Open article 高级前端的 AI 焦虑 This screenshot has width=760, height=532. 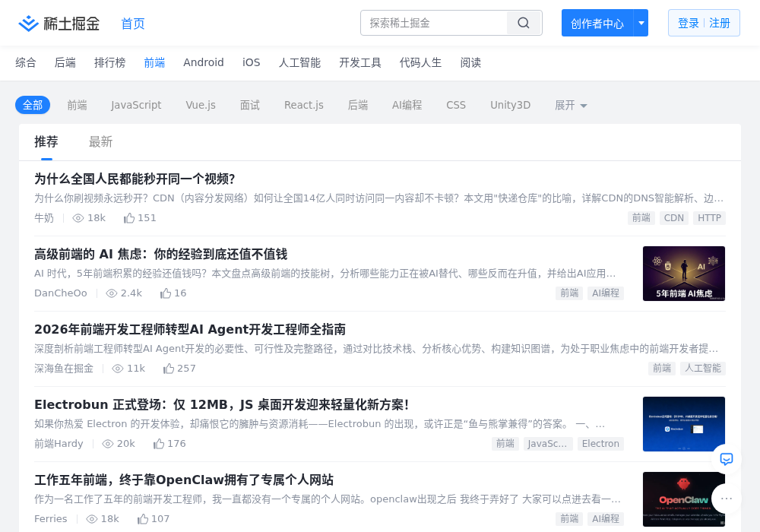161,255
